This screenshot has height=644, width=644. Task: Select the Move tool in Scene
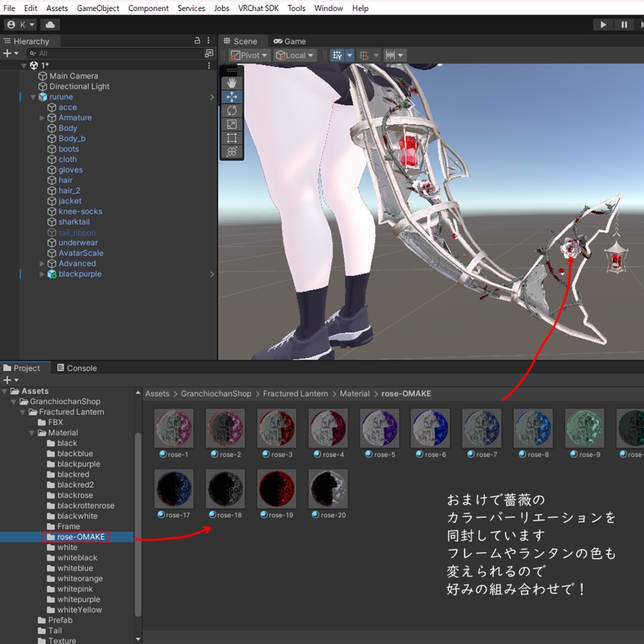pos(231,97)
